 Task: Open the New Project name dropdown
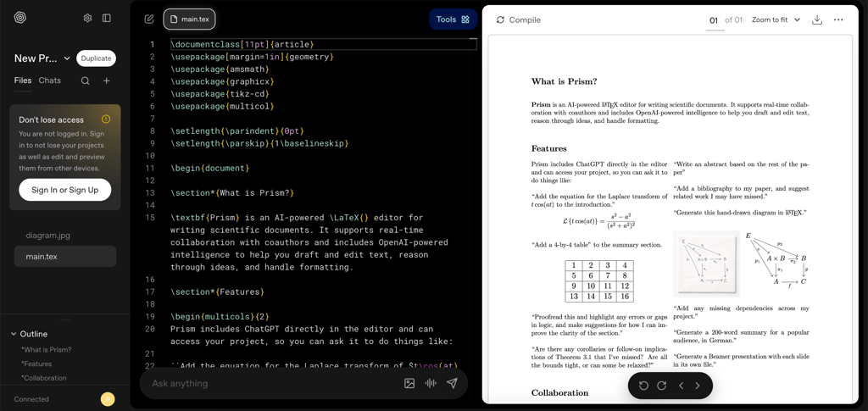[42, 58]
